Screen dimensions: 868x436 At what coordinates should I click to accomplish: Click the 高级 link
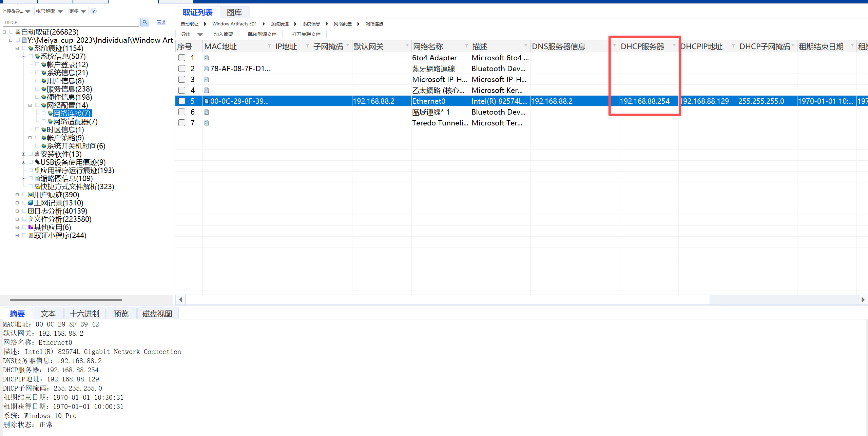(x=161, y=22)
